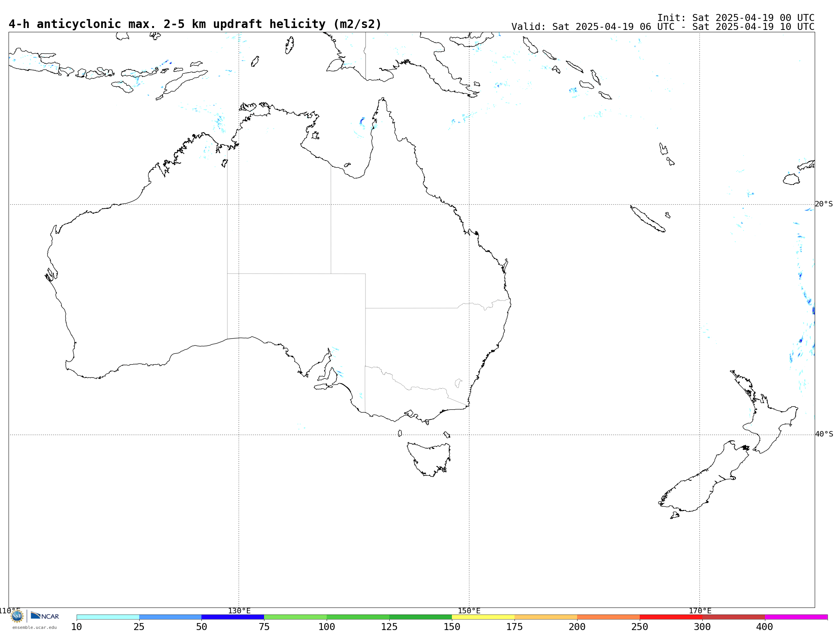This screenshot has height=632, width=840.
Task: Click the 150°E longitude label
Action: point(469,611)
